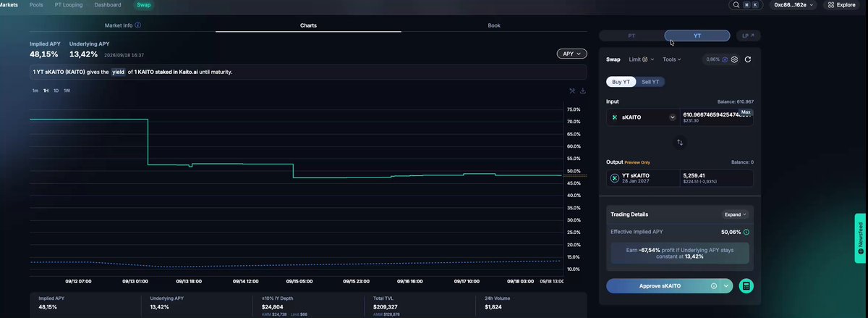The image size is (868, 318).
Task: Click info icon on Approve button
Action: pos(714,286)
